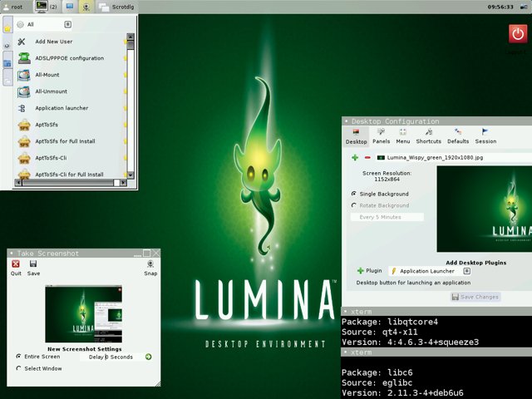This screenshot has width=532, height=399.
Task: Launch AptToSfs entry
Action: pyautogui.click(x=71, y=125)
